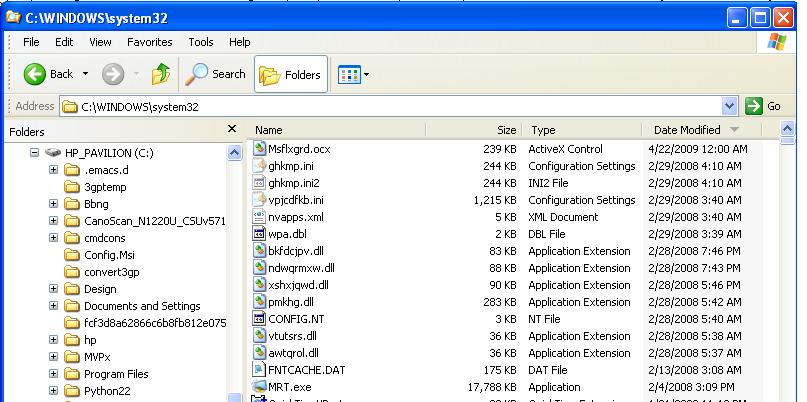807x402 pixels.
Task: Expand the cmdcons folder node
Action: (x=54, y=238)
